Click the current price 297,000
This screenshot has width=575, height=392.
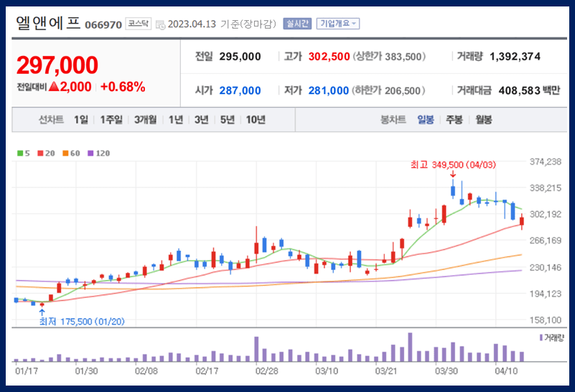click(x=57, y=65)
